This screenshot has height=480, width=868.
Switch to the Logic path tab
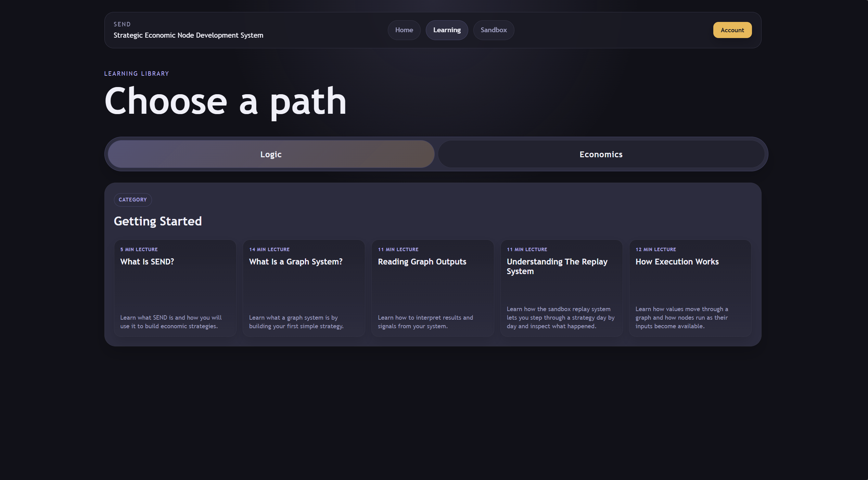pos(271,154)
